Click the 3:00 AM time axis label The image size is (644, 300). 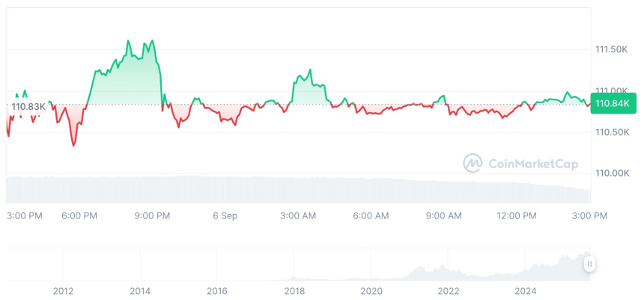click(298, 215)
